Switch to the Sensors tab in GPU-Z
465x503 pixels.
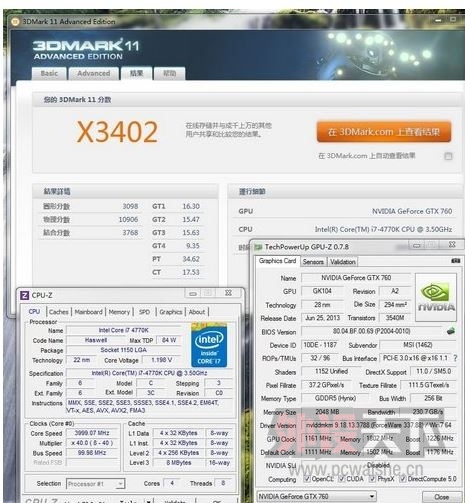(x=313, y=262)
